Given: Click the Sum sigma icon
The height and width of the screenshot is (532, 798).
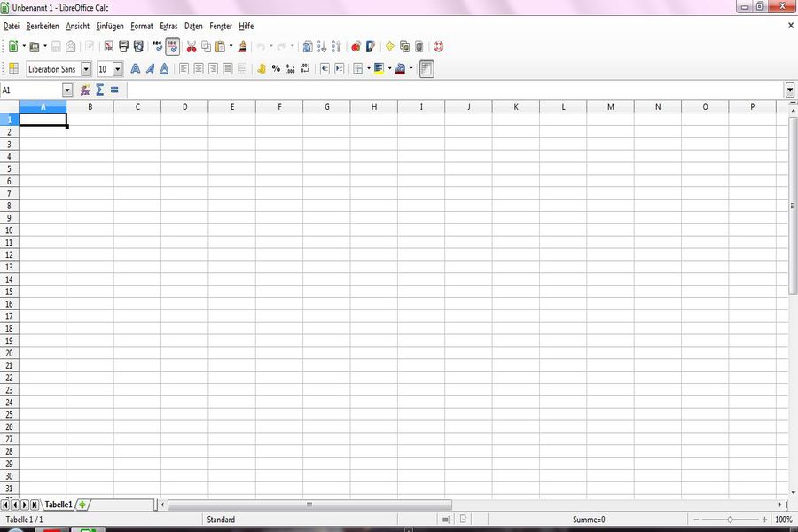Looking at the screenshot, I should point(99,90).
